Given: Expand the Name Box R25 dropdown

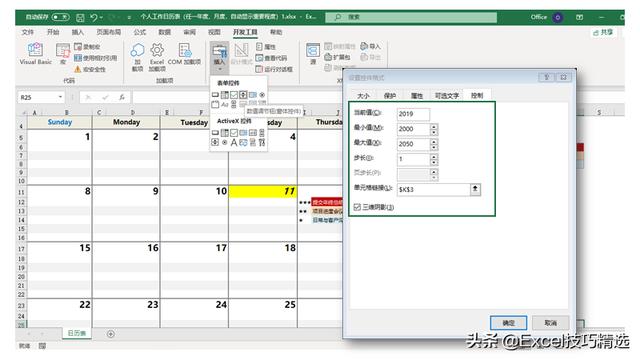Looking at the screenshot, I should click(x=60, y=97).
